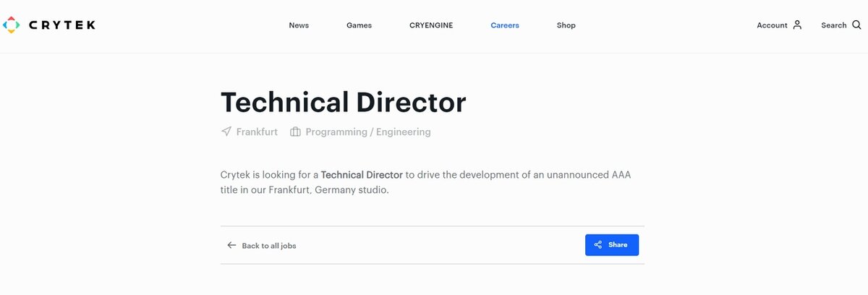Click the CRYTEK wordmark in the header
This screenshot has width=868, height=295.
coord(62,25)
